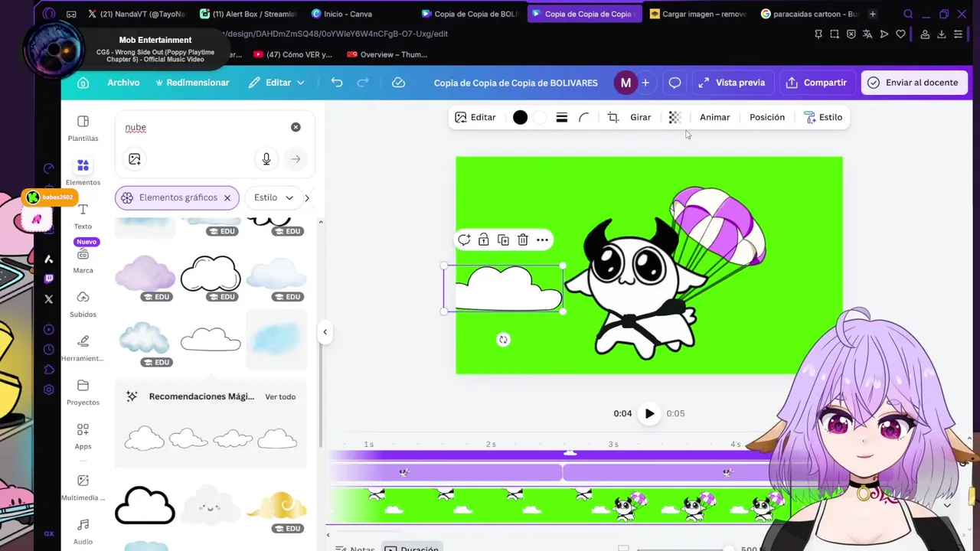Open border style lines icon
Viewport: 980px width, 551px height.
click(561, 117)
